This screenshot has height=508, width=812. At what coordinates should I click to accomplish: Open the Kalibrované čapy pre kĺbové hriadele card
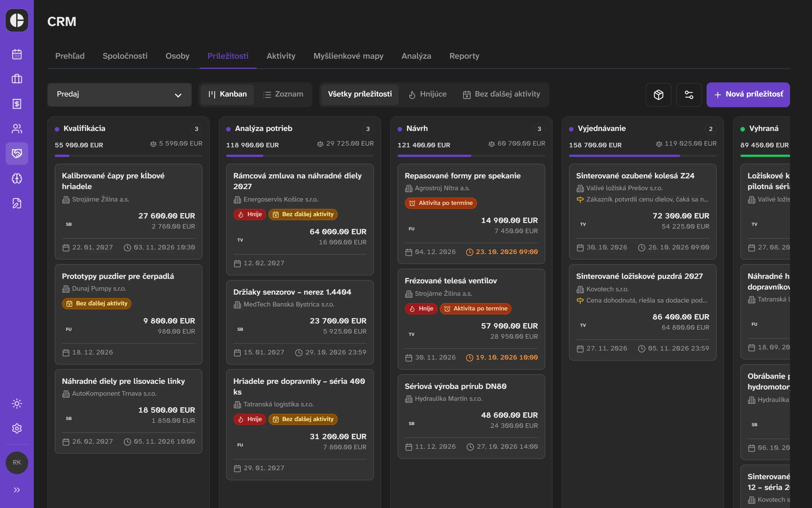(129, 211)
